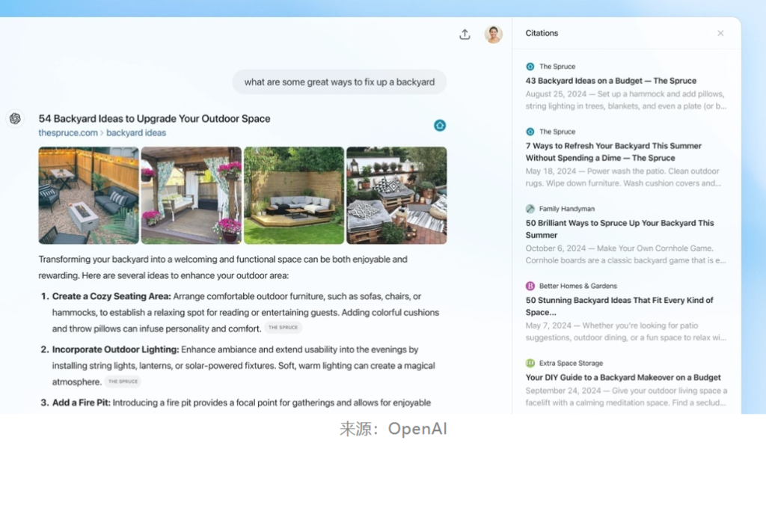Click the 'Transforming your backyard' intro paragraph
The height and width of the screenshot is (532, 766).
pyautogui.click(x=223, y=267)
